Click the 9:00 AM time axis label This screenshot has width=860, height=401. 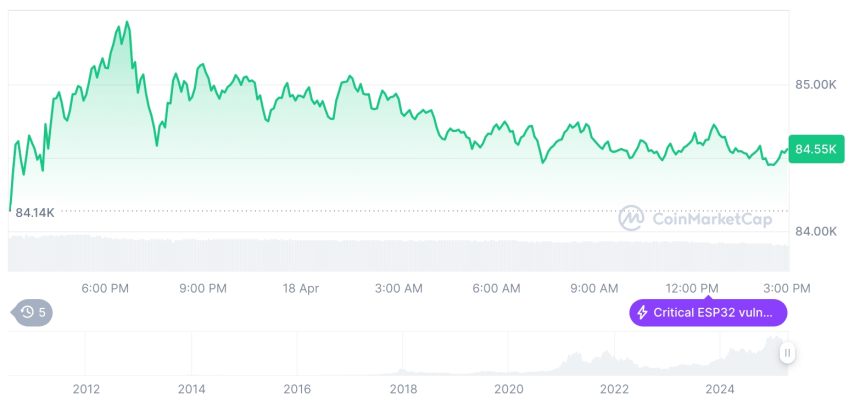coord(594,288)
